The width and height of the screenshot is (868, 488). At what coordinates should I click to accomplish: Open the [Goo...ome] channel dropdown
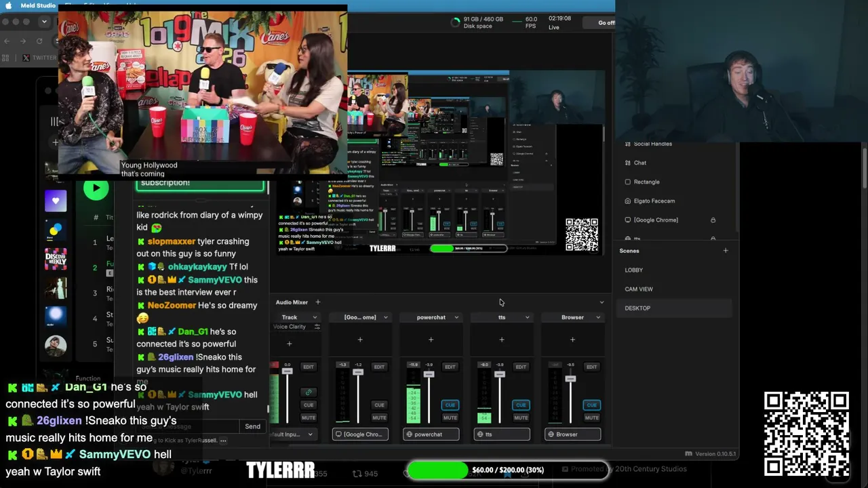point(385,317)
